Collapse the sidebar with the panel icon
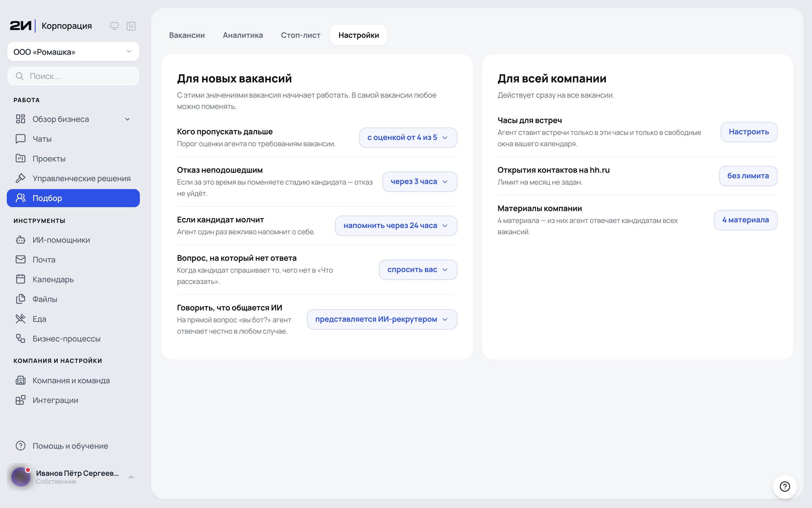The height and width of the screenshot is (508, 812). click(131, 26)
